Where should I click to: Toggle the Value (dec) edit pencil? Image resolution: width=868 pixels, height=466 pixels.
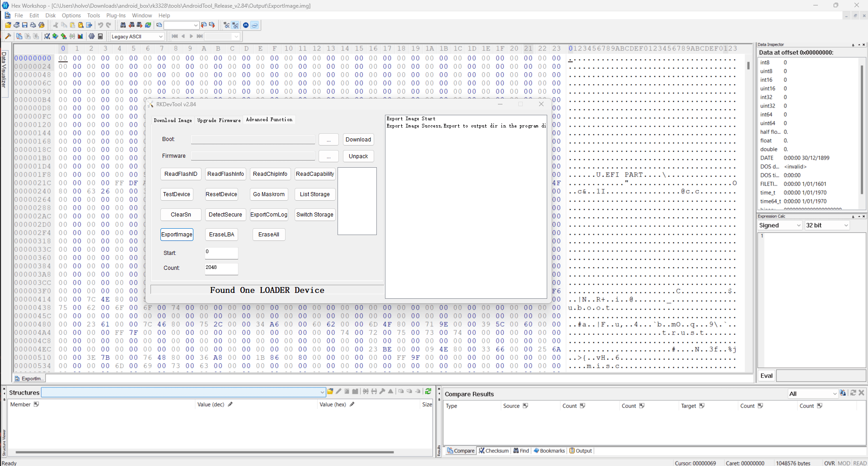[x=230, y=404]
